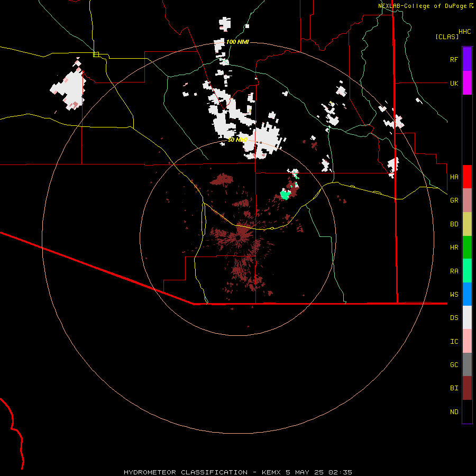Click the UK legend label
476x476 pixels.
454,83
